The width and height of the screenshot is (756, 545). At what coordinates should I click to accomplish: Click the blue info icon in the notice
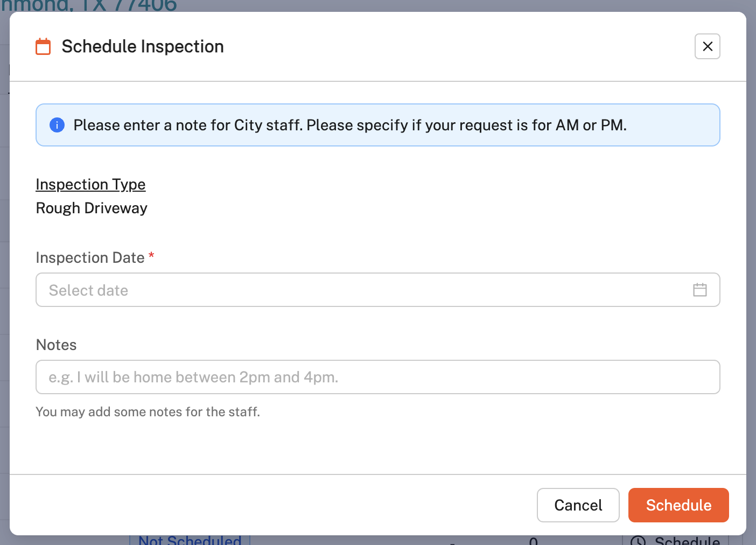point(57,125)
